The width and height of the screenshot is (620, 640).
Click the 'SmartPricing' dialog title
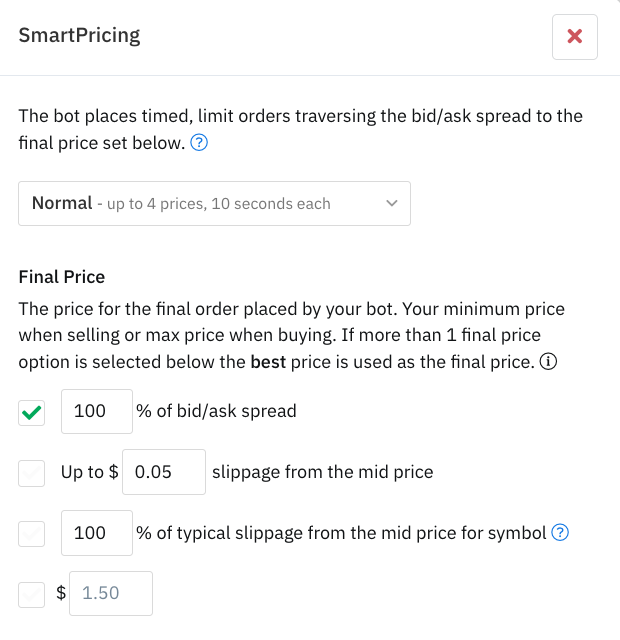point(79,36)
